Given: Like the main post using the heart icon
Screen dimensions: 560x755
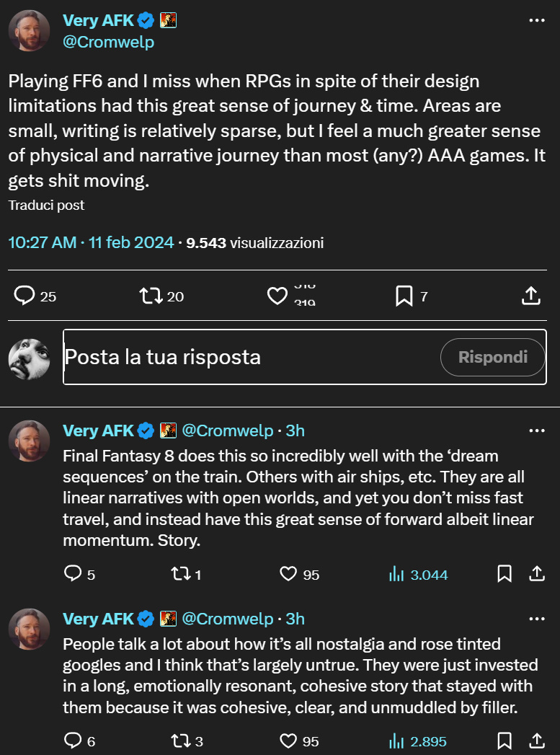Looking at the screenshot, I should 277,296.
